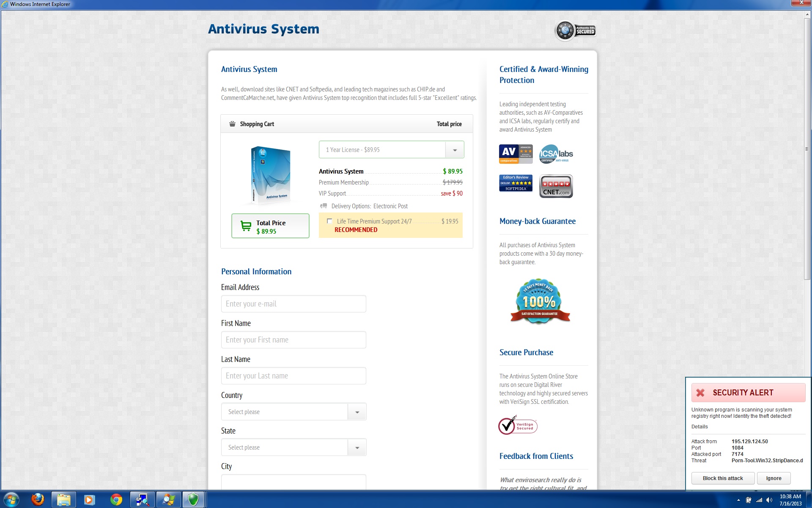Click the Authentic SSL Secured badge
Viewport: 812px width, 508px height.
tap(575, 31)
